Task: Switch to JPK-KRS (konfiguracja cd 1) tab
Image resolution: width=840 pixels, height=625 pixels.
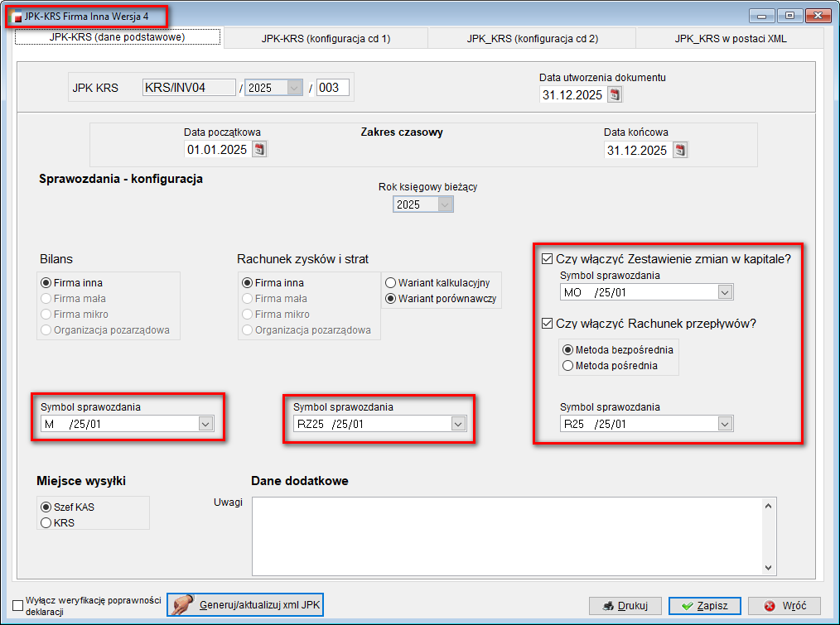Action: pyautogui.click(x=326, y=38)
